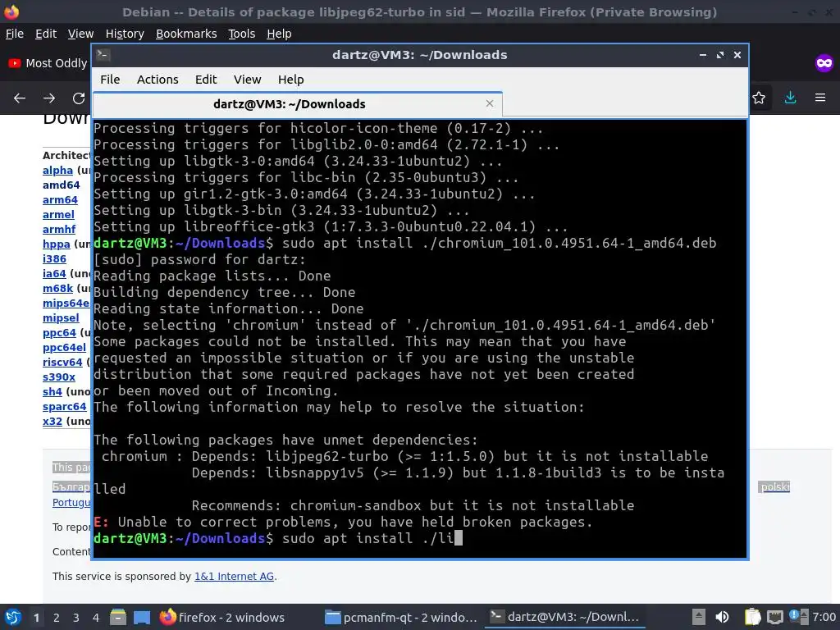The image size is (840, 630).
Task: Open the terminal Edit menu
Action: (206, 80)
